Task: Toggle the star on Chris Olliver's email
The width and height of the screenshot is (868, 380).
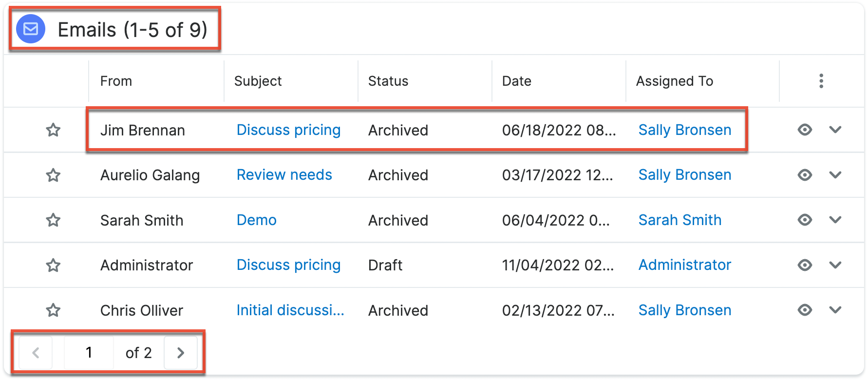Action: (53, 310)
